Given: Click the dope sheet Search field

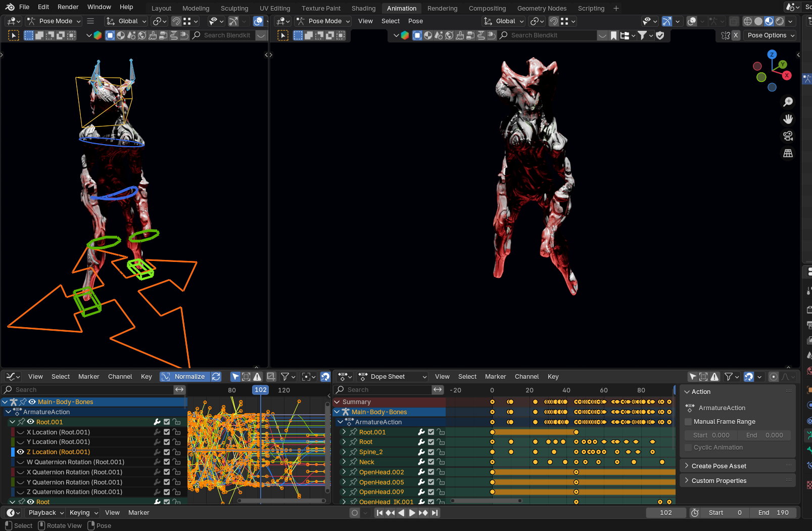Looking at the screenshot, I should (x=384, y=389).
